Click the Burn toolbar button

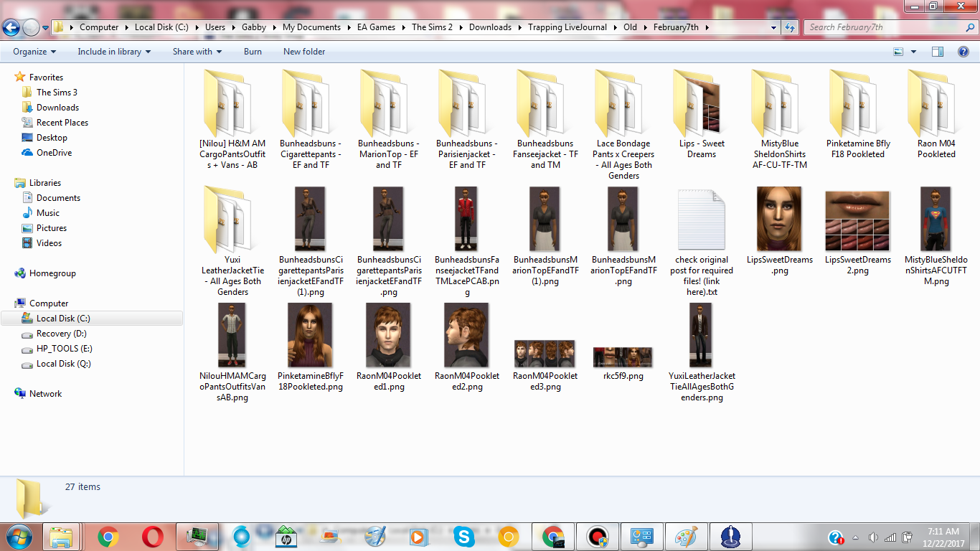click(x=253, y=52)
